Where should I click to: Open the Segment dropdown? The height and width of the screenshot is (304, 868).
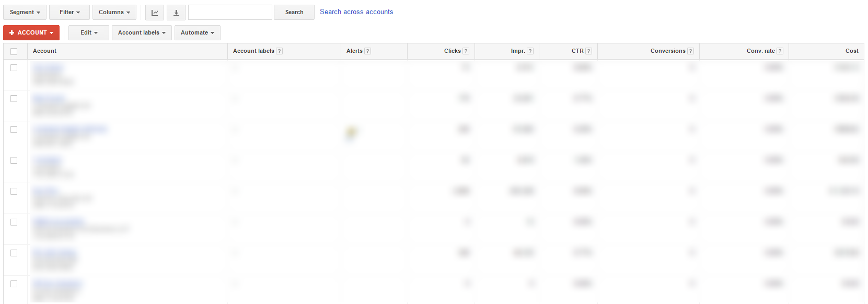pyautogui.click(x=25, y=13)
